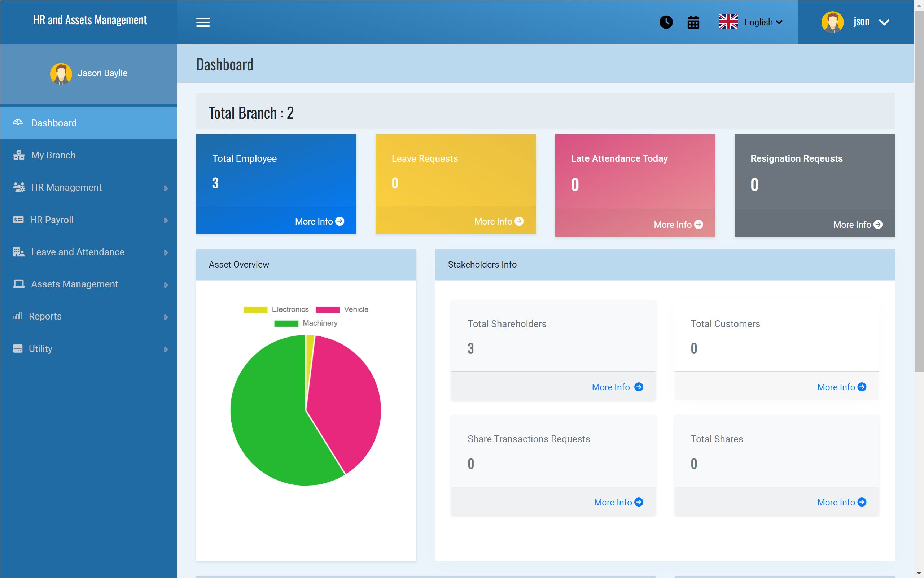This screenshot has height=578, width=924.
Task: Toggle Vehicle pink legend swatch
Action: (x=327, y=309)
